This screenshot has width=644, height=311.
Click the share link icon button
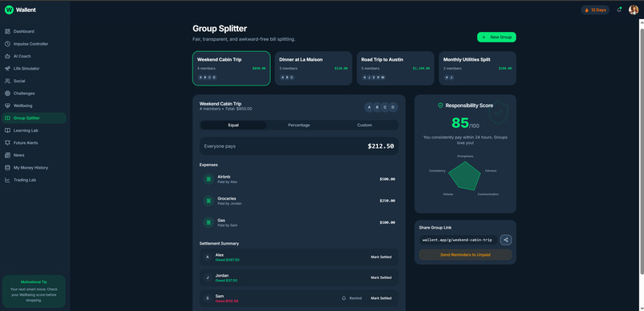click(x=506, y=240)
